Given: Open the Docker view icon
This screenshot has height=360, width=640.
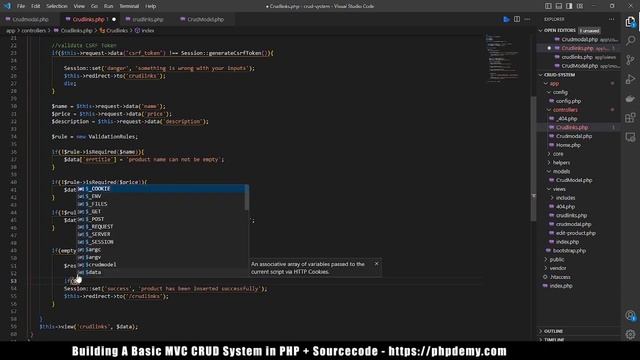Looking at the screenshot, I should point(630,98).
